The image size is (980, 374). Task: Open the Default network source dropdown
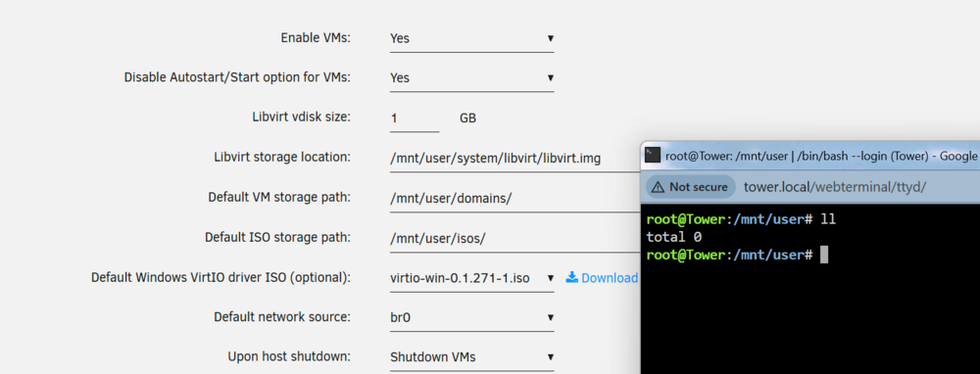tap(472, 318)
